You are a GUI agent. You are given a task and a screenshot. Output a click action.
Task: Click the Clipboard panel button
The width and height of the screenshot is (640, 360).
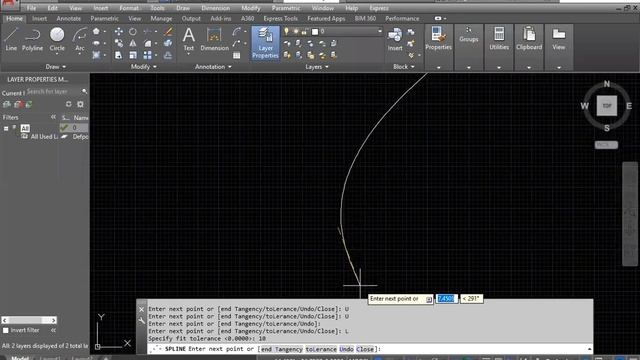tap(529, 39)
